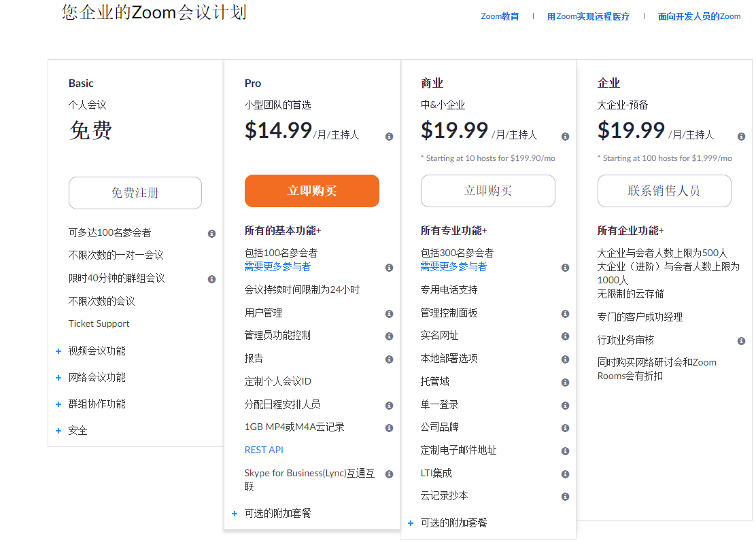Click info icon for 包括300名参会者
This screenshot has height=549, width=756.
tap(565, 268)
